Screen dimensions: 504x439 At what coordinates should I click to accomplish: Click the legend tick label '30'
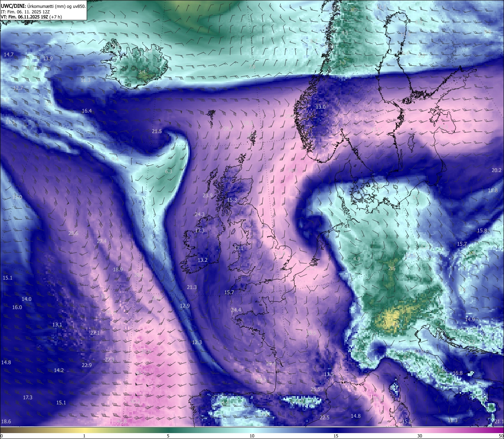coord(420,436)
